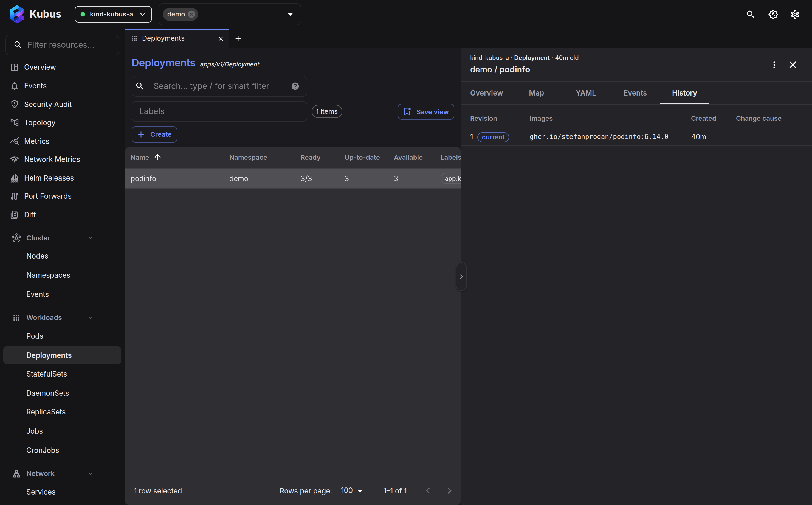The image size is (812, 505).
Task: Open Events in the top sidebar section
Action: tap(62, 86)
